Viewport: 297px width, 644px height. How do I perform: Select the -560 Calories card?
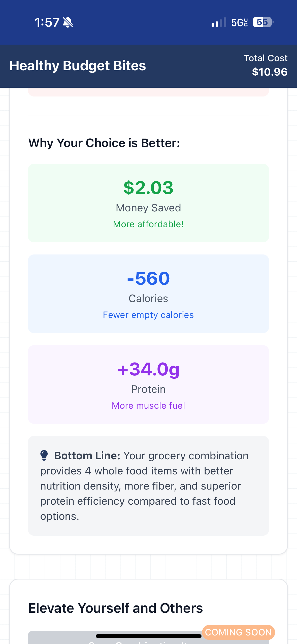pyautogui.click(x=148, y=294)
